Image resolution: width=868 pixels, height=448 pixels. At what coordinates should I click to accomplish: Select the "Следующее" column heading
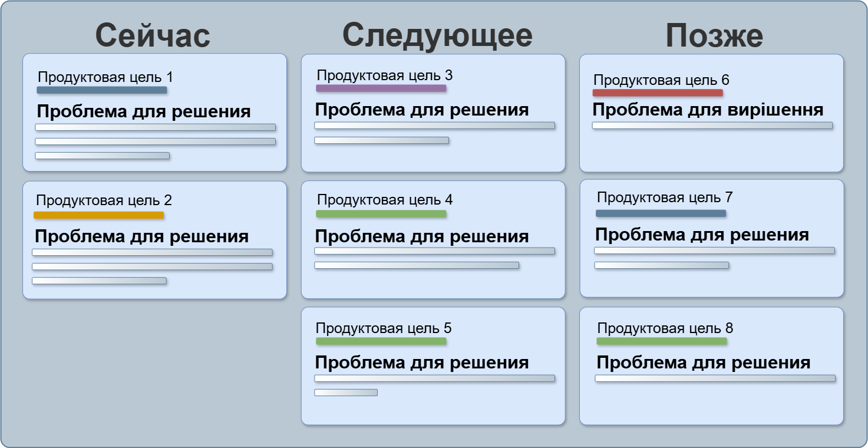(x=437, y=35)
